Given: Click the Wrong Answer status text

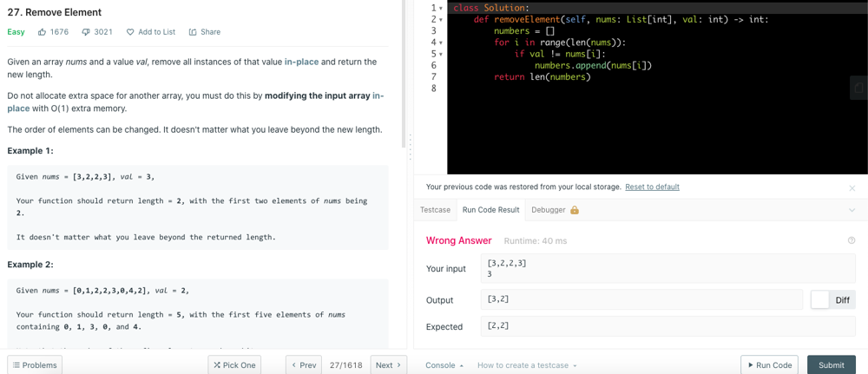Looking at the screenshot, I should pos(458,240).
